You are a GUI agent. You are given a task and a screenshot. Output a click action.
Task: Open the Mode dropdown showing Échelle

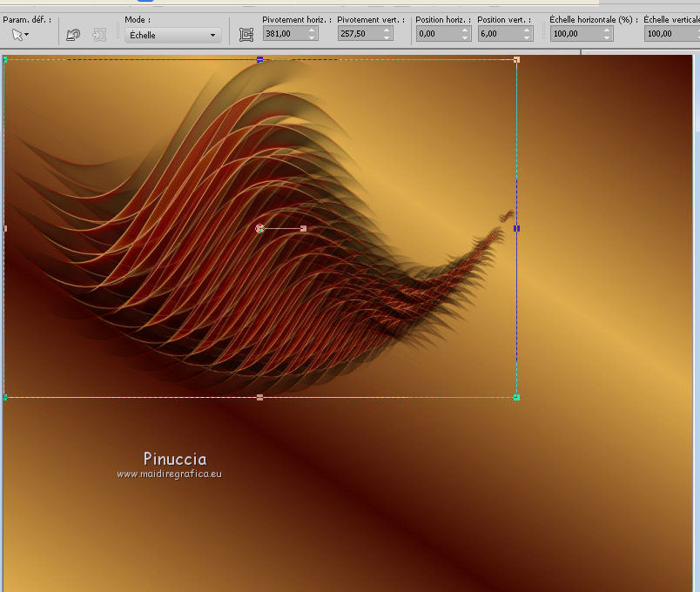172,35
